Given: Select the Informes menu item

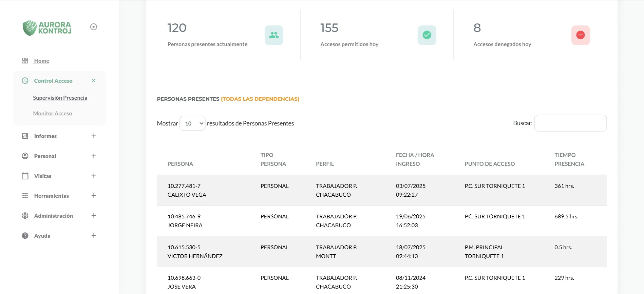Looking at the screenshot, I should pos(45,136).
